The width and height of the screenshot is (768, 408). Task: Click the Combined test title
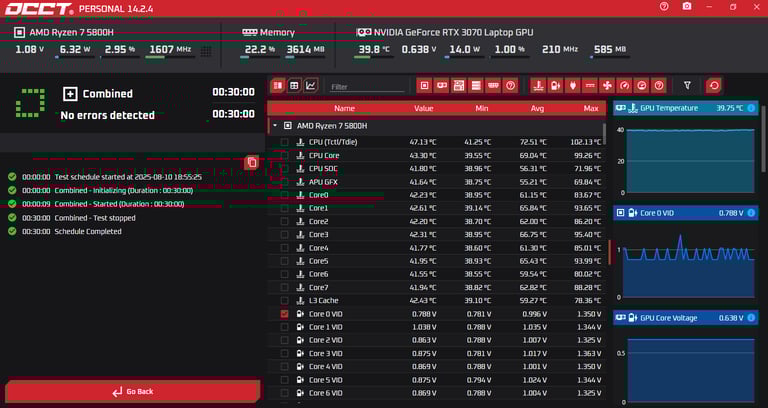pyautogui.click(x=108, y=94)
